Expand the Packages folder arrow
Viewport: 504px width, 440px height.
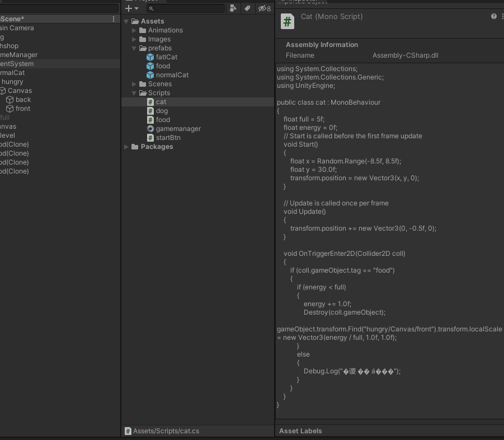coord(126,147)
